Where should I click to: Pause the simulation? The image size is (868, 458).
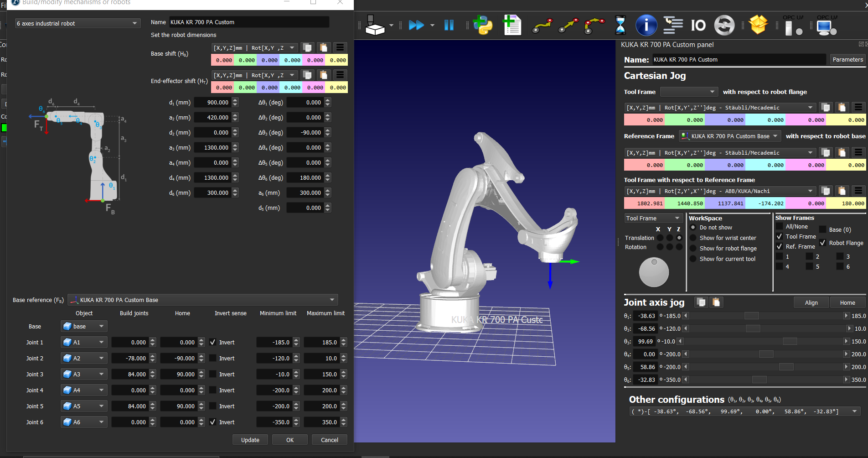[449, 25]
